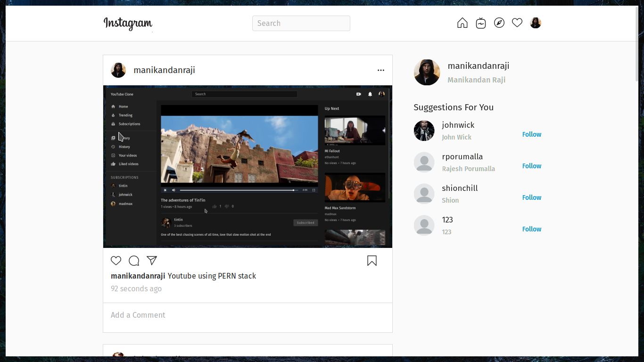Image resolution: width=644 pixels, height=362 pixels.
Task: Open shionchill's default avatar
Action: pyautogui.click(x=424, y=194)
